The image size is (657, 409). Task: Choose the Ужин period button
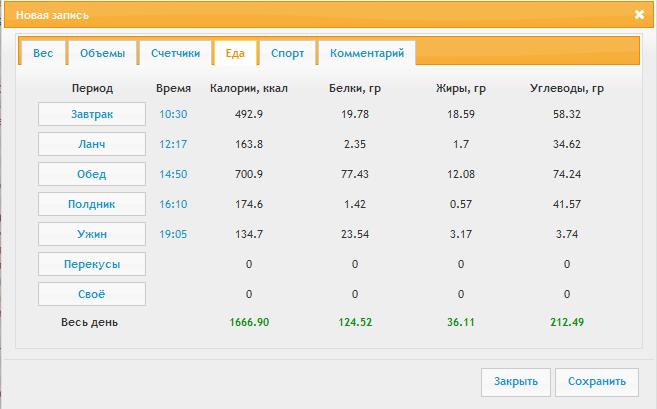click(92, 234)
